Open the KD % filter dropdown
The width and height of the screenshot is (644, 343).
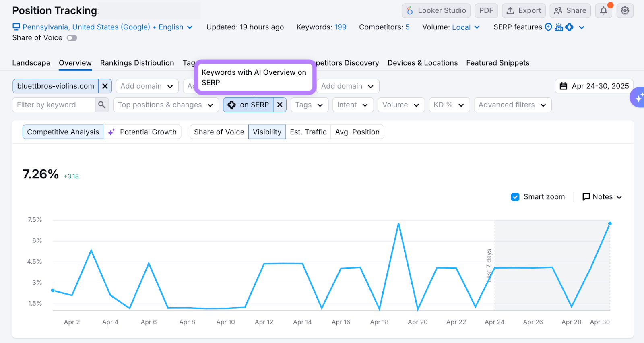tap(449, 105)
